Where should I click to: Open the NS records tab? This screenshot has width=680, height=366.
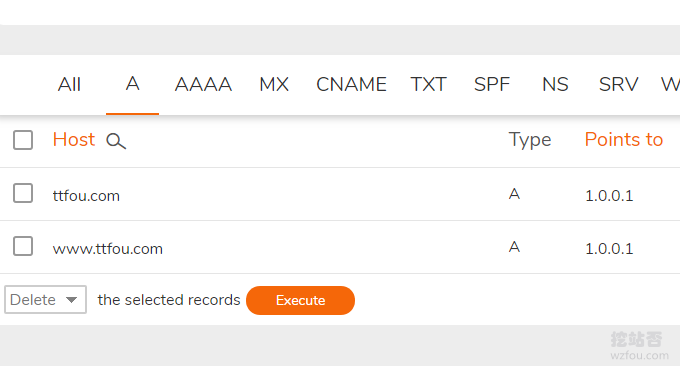pos(555,84)
